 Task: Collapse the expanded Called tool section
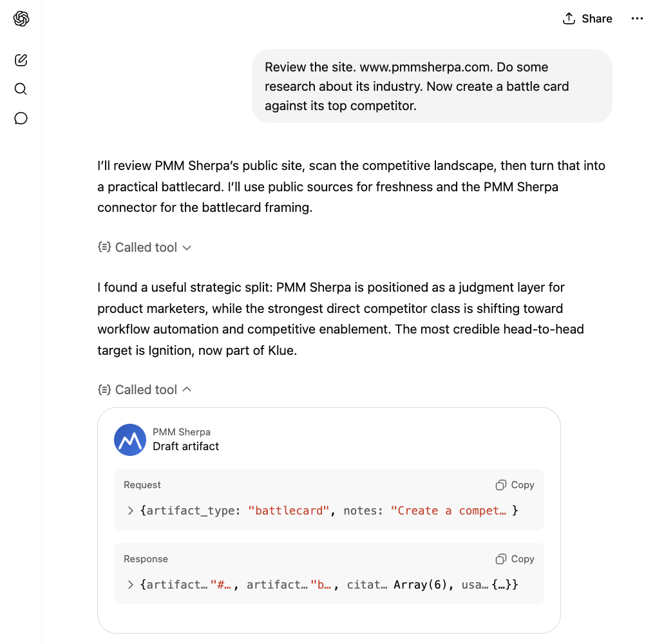tap(144, 390)
